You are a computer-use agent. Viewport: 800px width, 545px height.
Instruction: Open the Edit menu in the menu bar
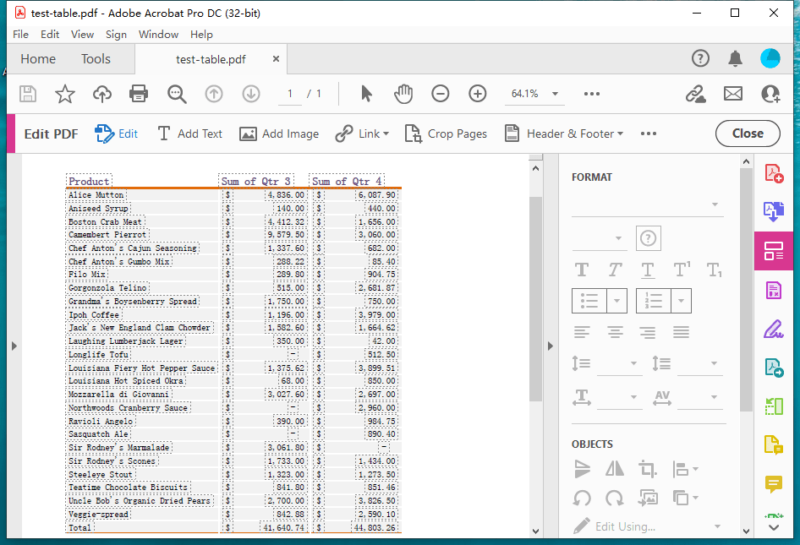pyautogui.click(x=50, y=34)
